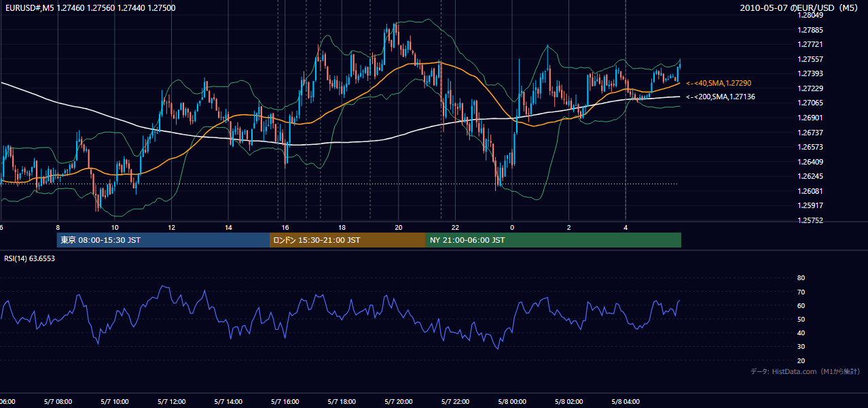Click the RSI 80 level label
Viewport: 868px width, 408px height.
point(801,278)
